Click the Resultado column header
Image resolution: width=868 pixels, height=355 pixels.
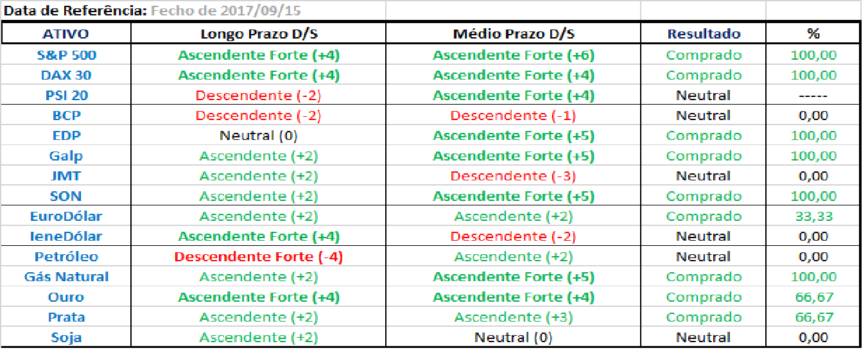[704, 34]
